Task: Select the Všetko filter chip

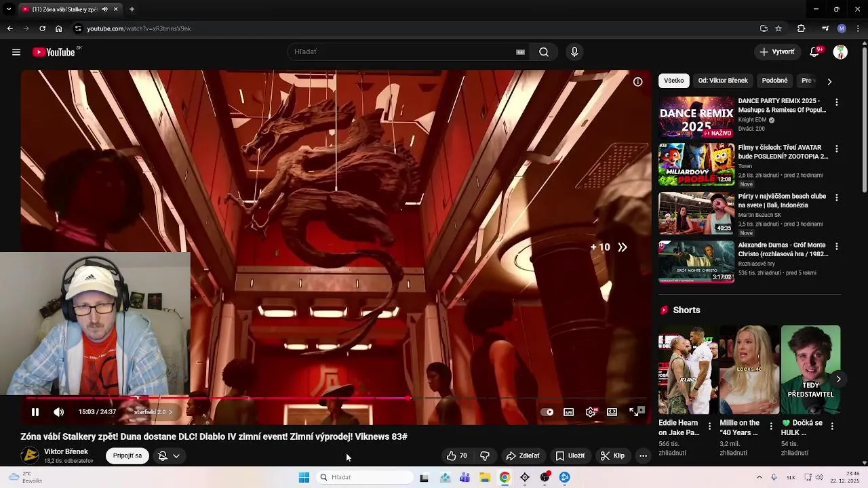Action: click(673, 81)
